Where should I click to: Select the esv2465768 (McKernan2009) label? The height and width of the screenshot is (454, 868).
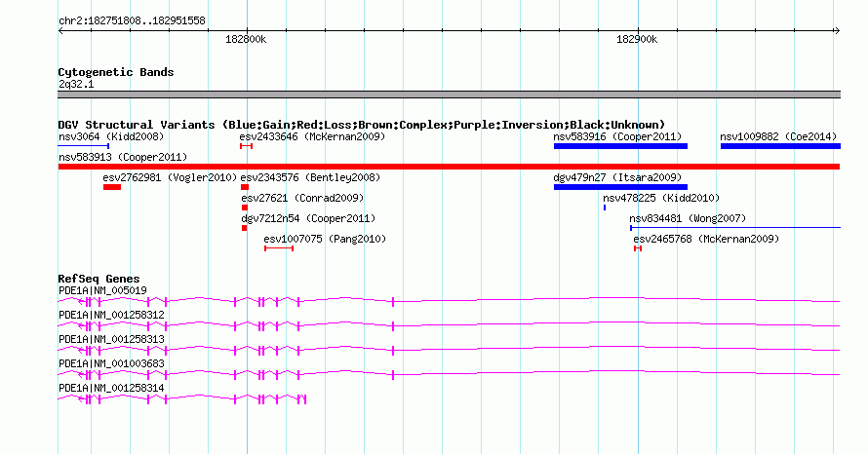(706, 239)
